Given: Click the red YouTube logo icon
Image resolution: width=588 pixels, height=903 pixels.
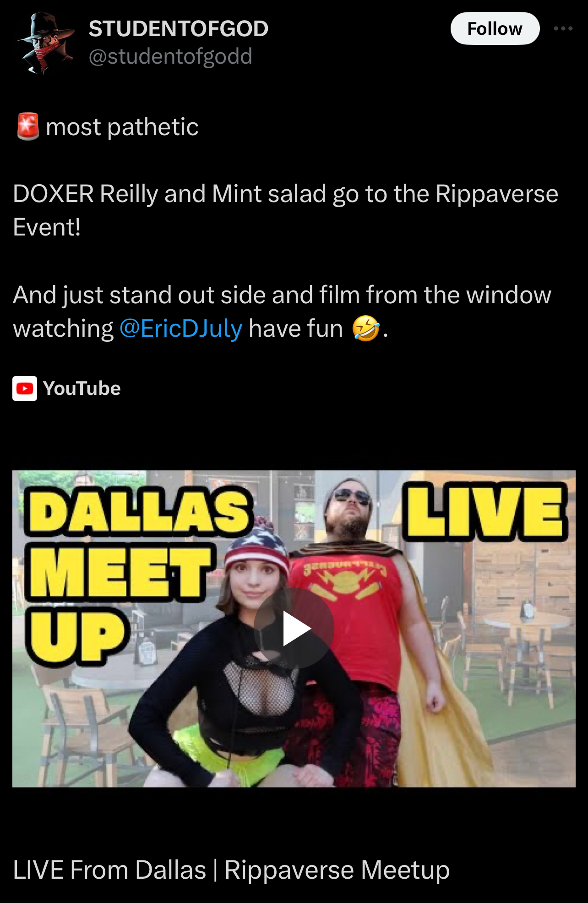Looking at the screenshot, I should [25, 389].
